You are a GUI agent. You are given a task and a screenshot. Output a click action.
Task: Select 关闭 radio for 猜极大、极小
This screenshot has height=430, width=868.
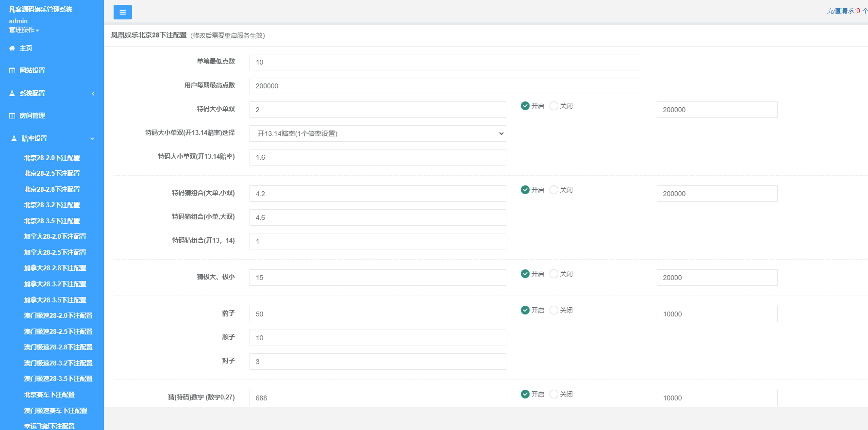[554, 274]
